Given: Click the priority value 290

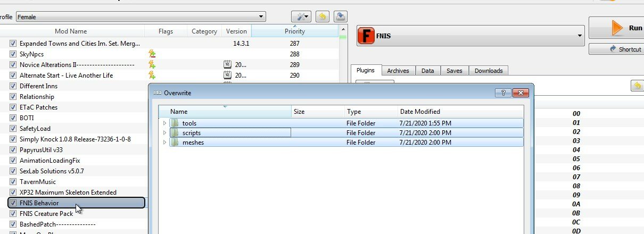Looking at the screenshot, I should click(x=294, y=75).
